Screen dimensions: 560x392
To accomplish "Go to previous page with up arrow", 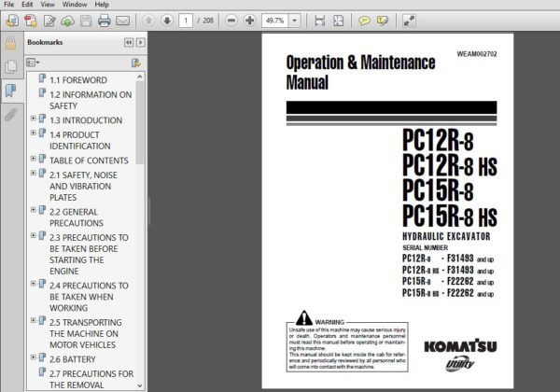I will [x=148, y=21].
